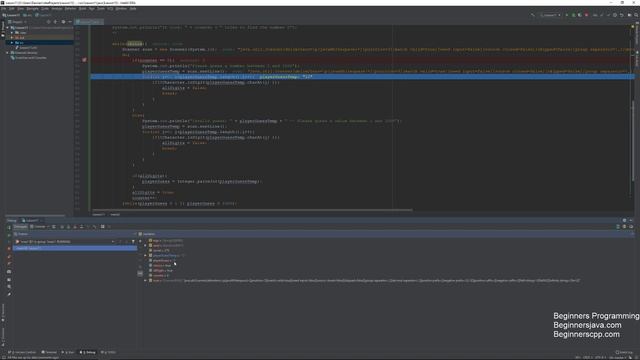This screenshot has height=360, width=640.
Task: Click the green Run icon in the top toolbar
Action: tap(567, 15)
